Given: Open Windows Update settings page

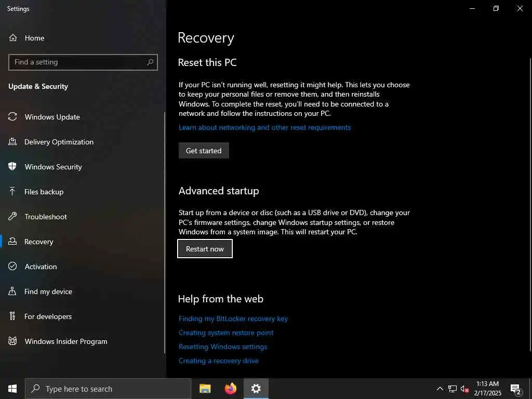Looking at the screenshot, I should tap(52, 117).
